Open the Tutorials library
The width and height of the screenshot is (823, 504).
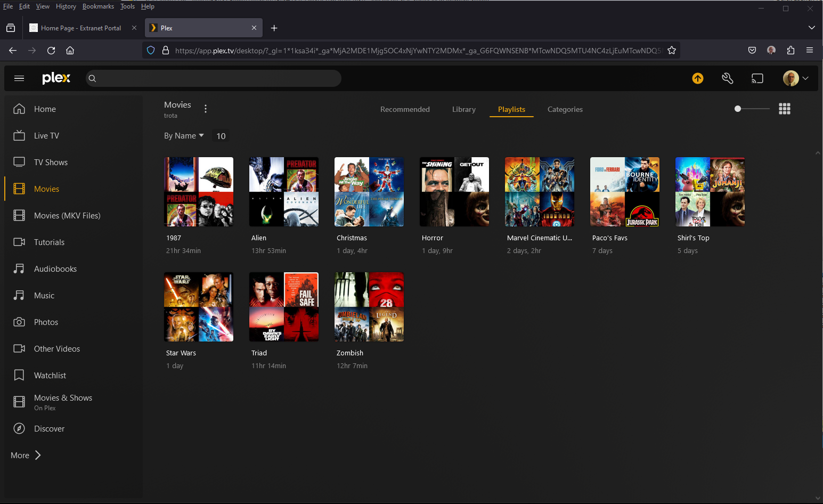click(74, 242)
